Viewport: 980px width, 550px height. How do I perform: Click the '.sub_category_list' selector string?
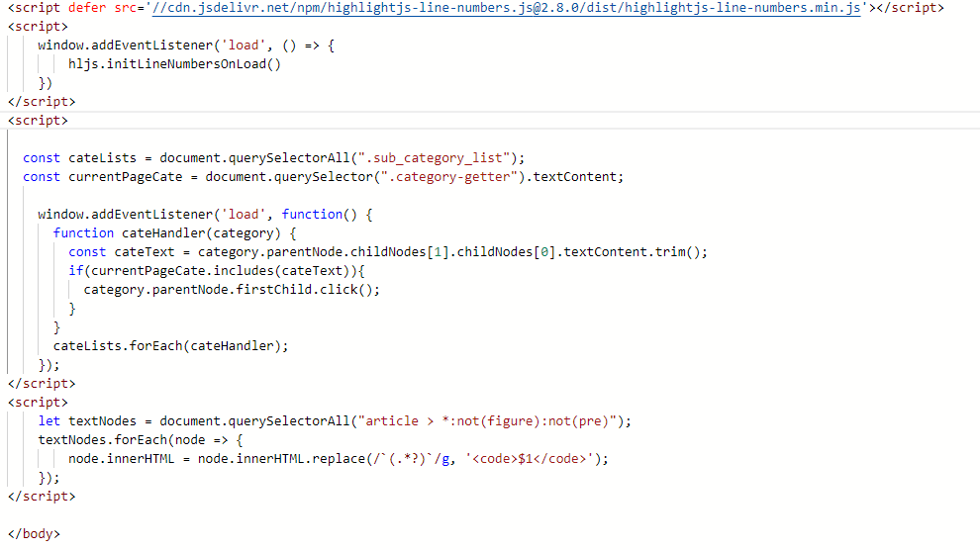point(434,158)
